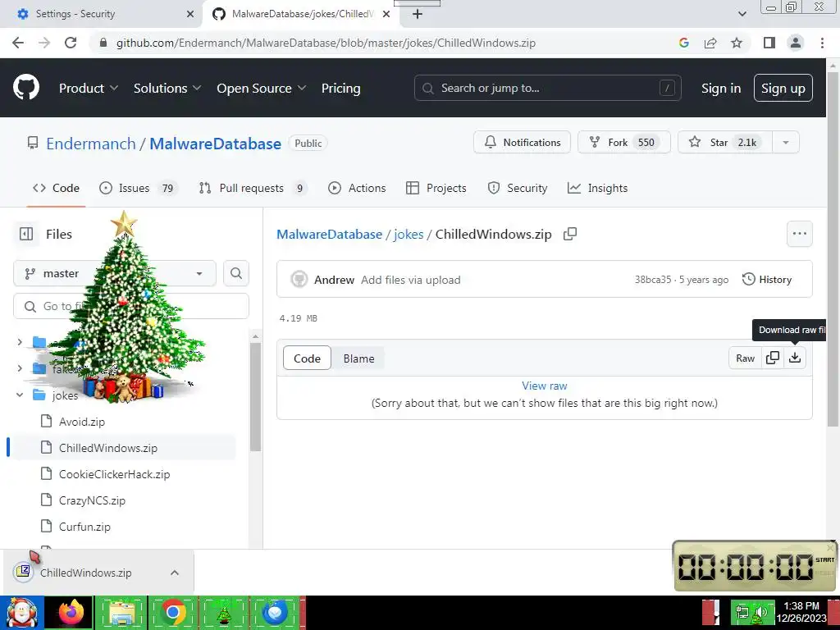Image resolution: width=840 pixels, height=630 pixels.
Task: Copy raw file contents icon
Action: coord(773,358)
